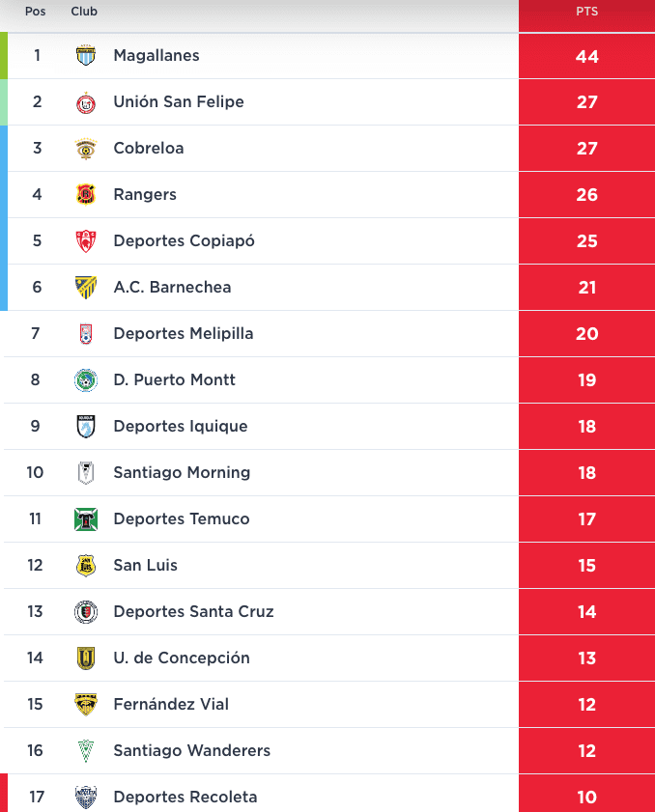Click the D. Puerto Montt crest
This screenshot has width=655, height=812.
(x=86, y=380)
